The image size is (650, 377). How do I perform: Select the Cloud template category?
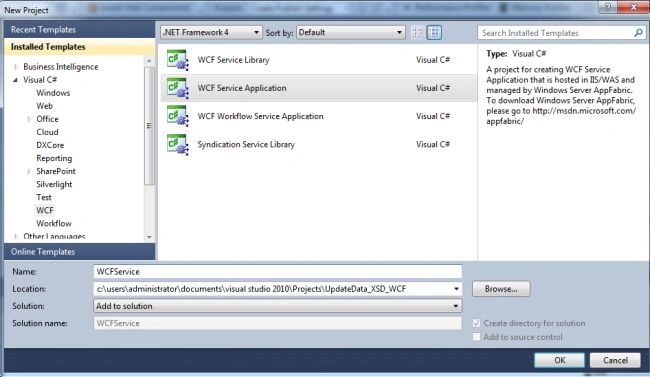pos(47,132)
